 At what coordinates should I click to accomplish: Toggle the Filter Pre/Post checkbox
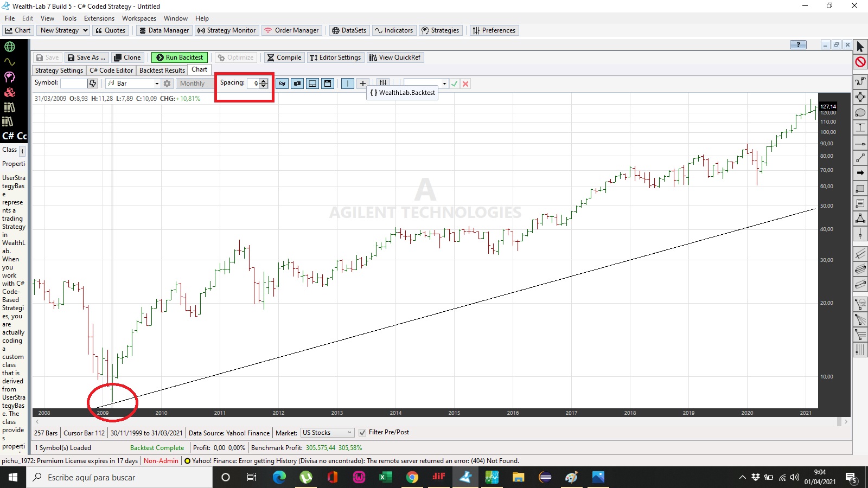click(362, 433)
